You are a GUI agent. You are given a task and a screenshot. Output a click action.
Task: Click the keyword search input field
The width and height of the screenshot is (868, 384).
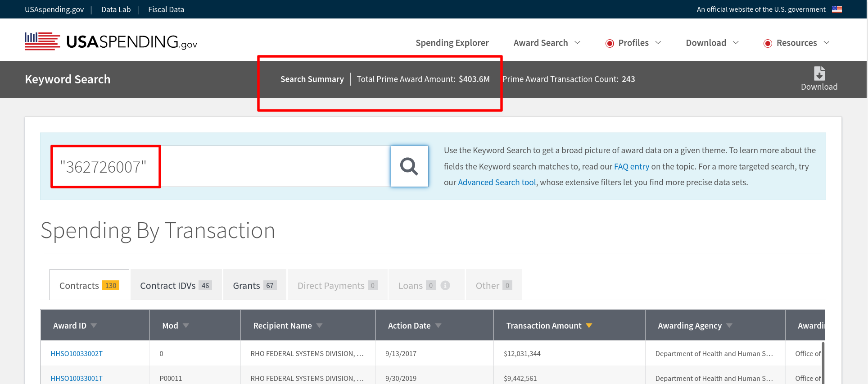[221, 166]
